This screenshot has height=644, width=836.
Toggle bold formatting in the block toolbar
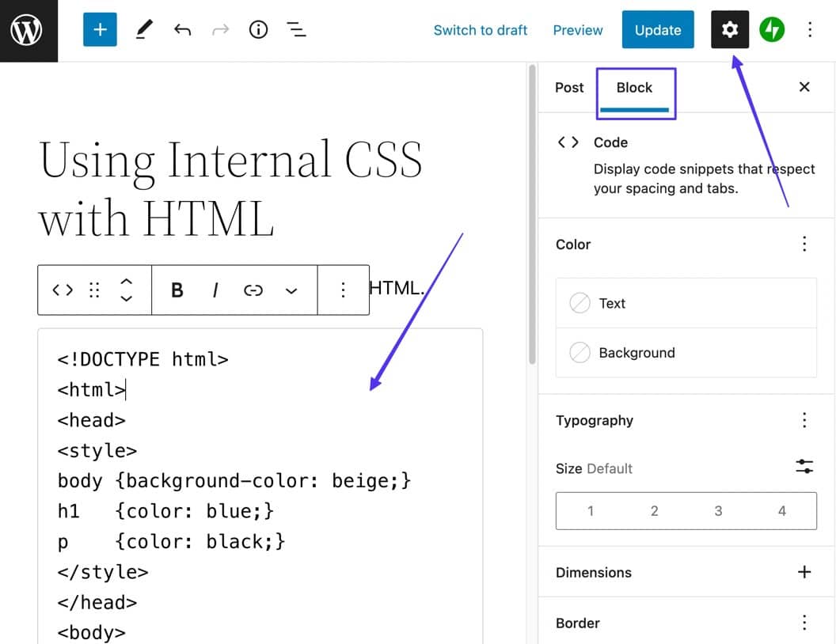(177, 290)
